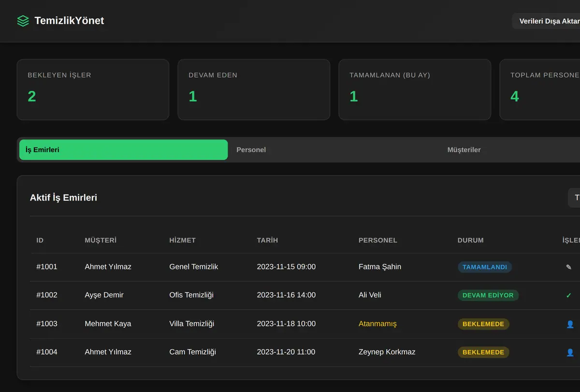The width and height of the screenshot is (580, 392).
Task: Click the date 2023-11-20 11:00
Action: [286, 352]
